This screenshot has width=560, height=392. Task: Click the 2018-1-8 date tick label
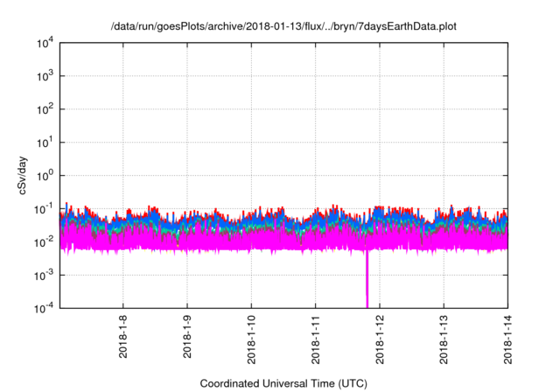(122, 336)
